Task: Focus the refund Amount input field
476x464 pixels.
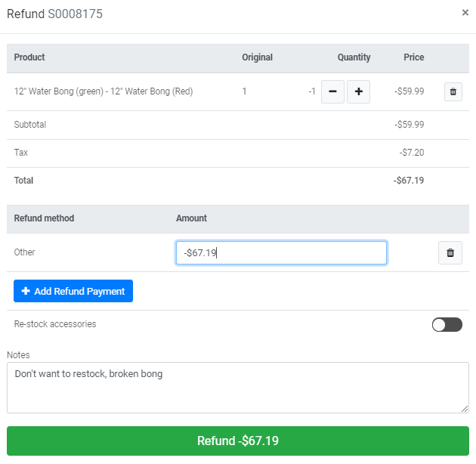Action: tap(281, 252)
